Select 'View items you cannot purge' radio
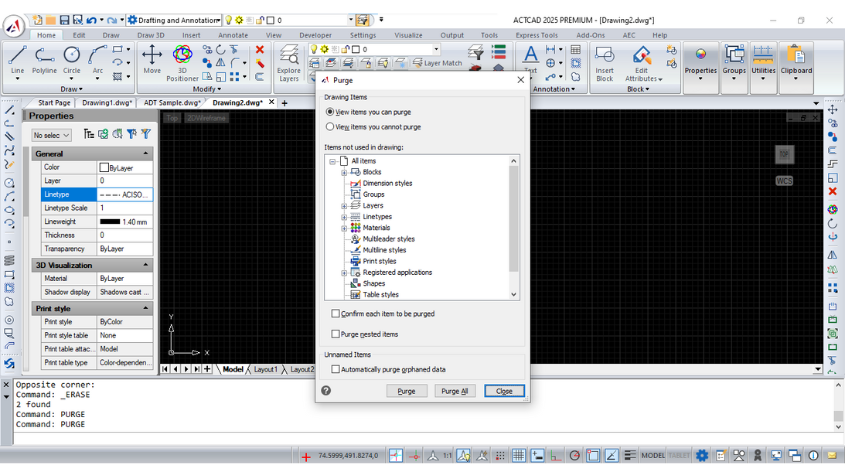 pyautogui.click(x=330, y=127)
